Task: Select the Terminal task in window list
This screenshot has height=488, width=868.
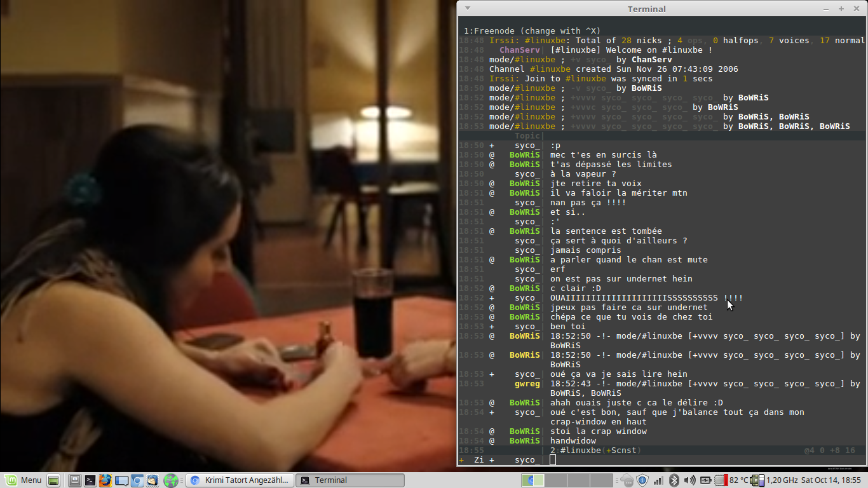Action: 350,480
